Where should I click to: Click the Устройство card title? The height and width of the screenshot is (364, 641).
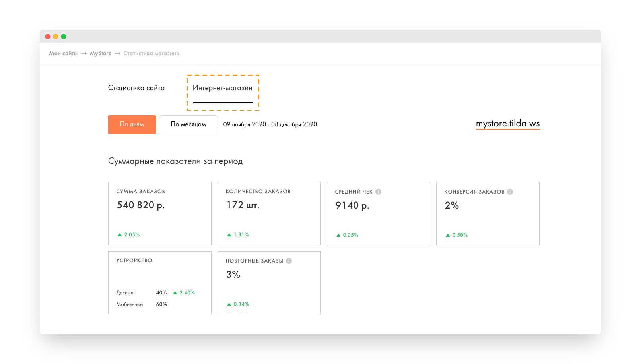pos(134,261)
